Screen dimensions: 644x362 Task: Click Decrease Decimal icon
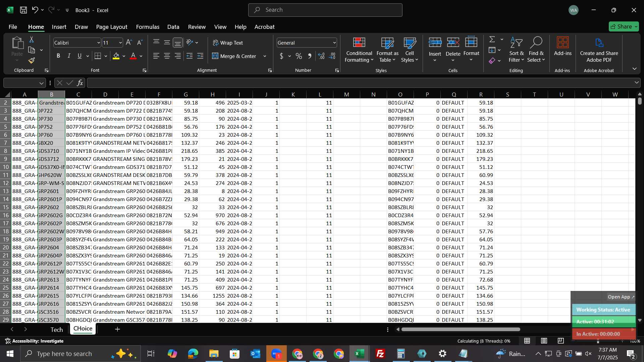pos(332,56)
